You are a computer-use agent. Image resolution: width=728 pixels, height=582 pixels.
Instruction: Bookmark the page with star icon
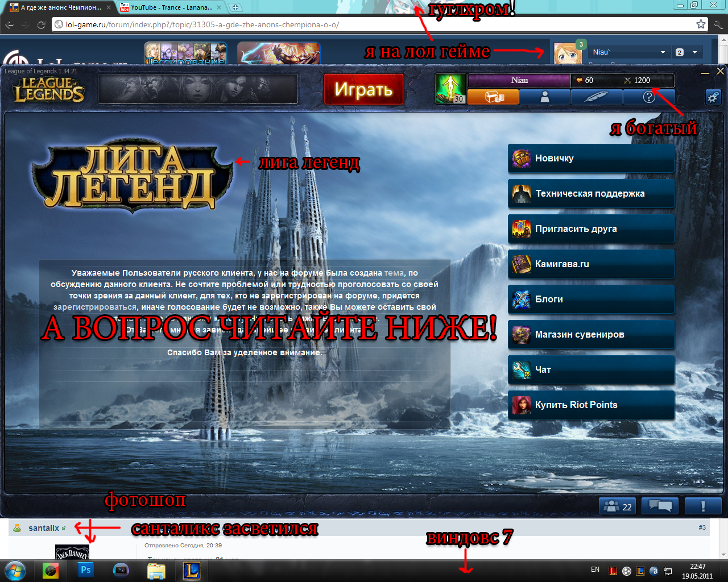click(x=701, y=24)
